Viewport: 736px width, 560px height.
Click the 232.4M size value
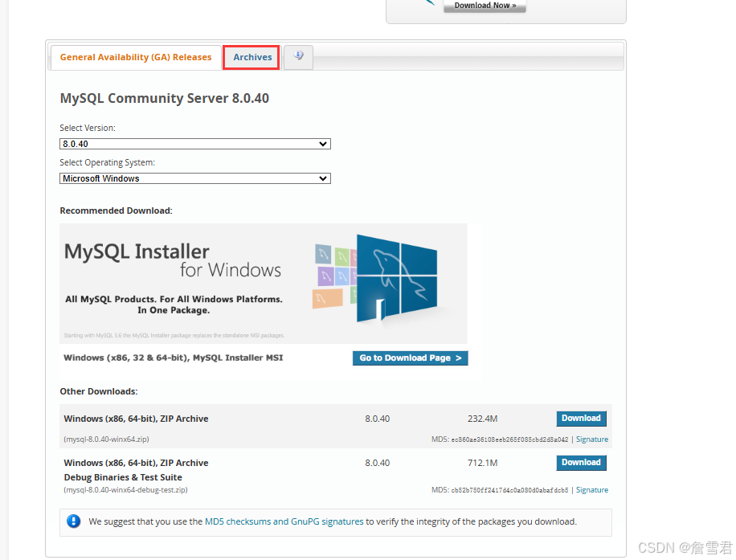pyautogui.click(x=483, y=419)
